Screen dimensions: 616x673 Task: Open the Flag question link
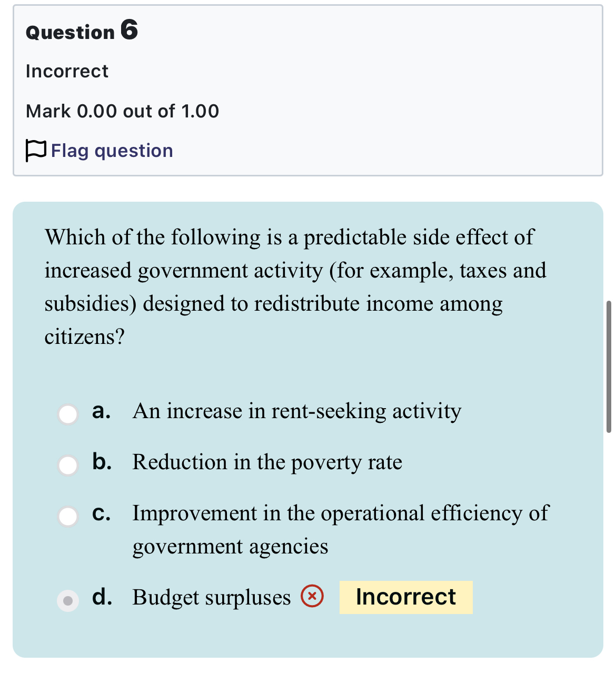(x=112, y=151)
